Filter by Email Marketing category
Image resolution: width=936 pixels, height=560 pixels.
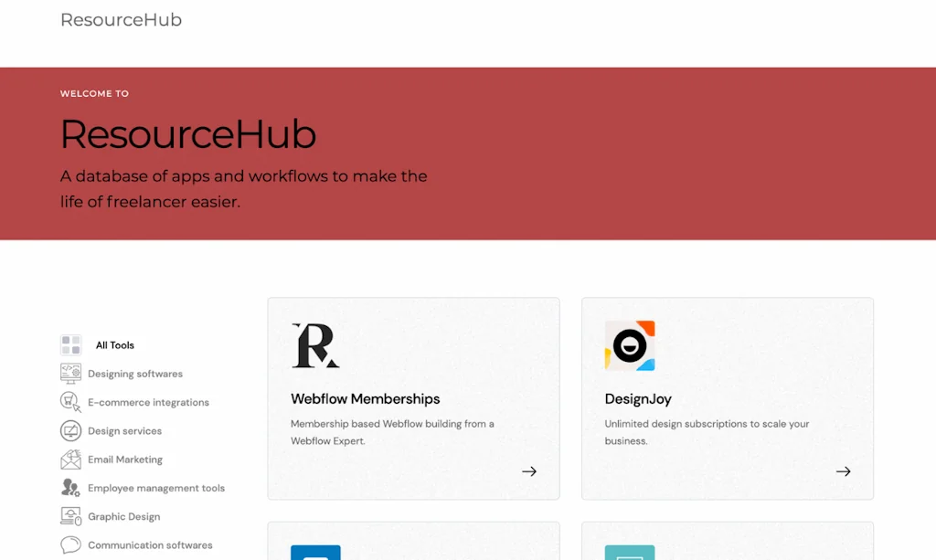(x=125, y=460)
